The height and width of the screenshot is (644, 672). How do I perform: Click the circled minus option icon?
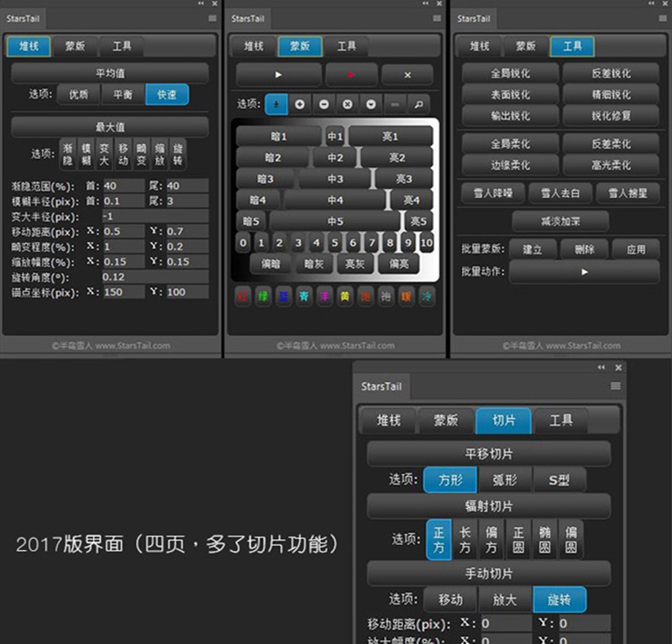coord(323,104)
